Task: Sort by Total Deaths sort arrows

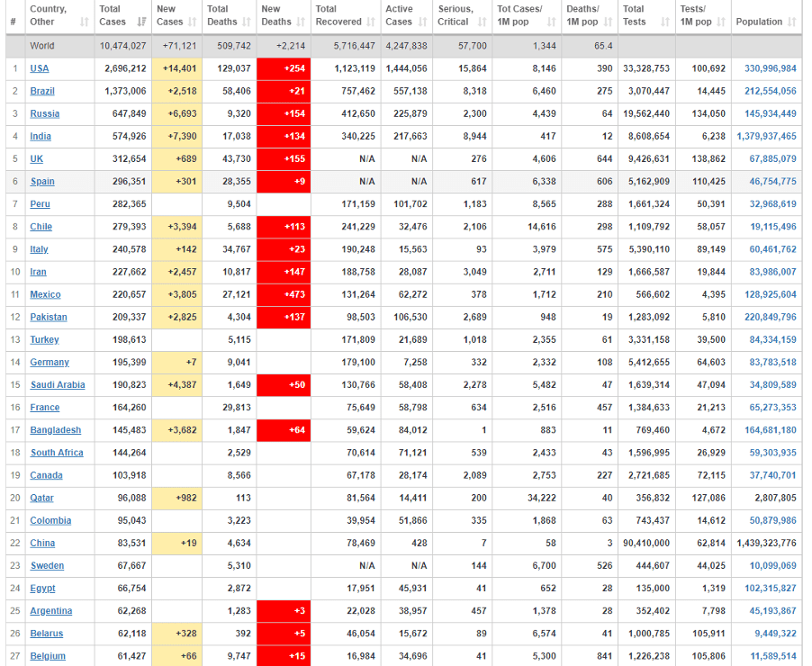Action: point(247,22)
